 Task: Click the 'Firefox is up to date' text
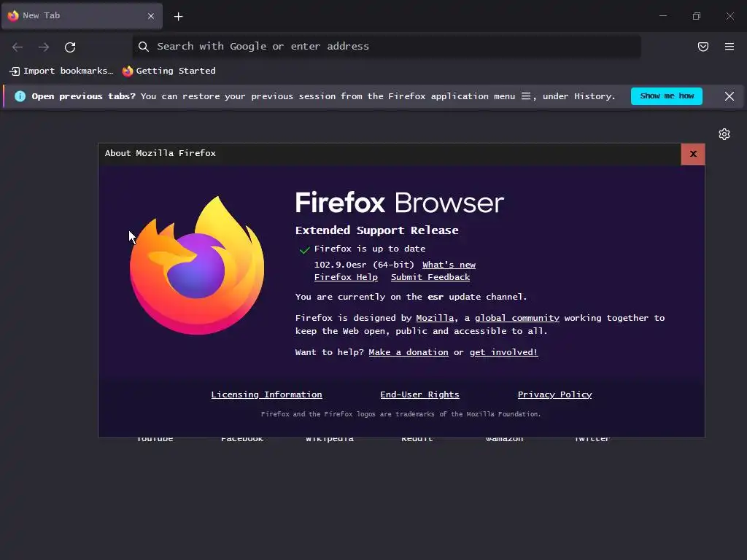tap(370, 249)
